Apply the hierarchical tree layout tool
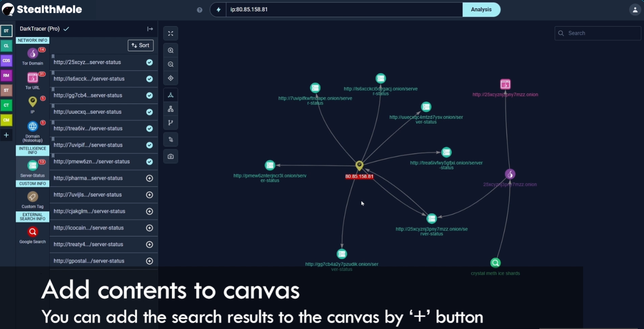This screenshot has height=329, width=644. [x=171, y=109]
